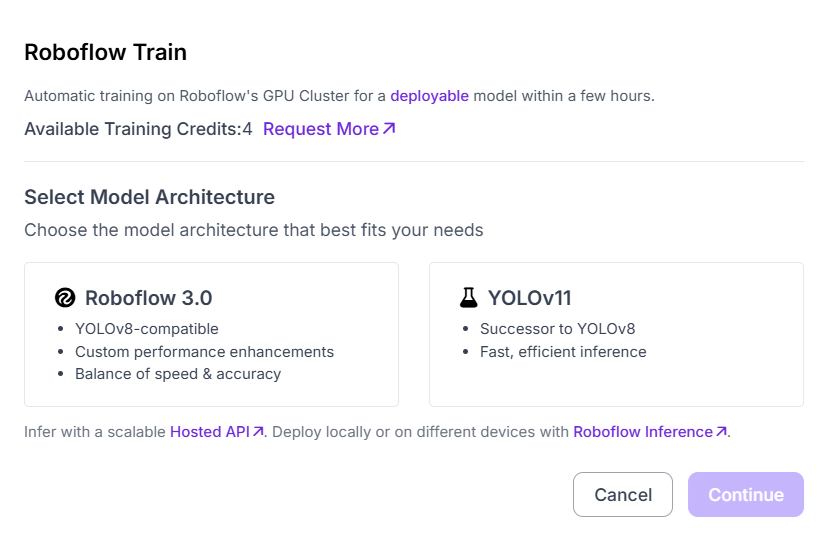Open the Hosted API link
Viewport: 825px width, 539px height.
click(x=209, y=432)
